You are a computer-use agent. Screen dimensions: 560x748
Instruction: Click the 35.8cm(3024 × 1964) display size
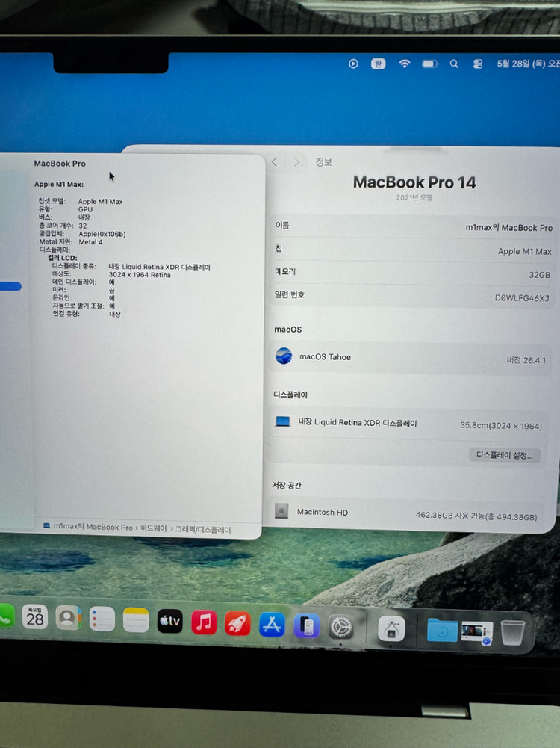(501, 425)
